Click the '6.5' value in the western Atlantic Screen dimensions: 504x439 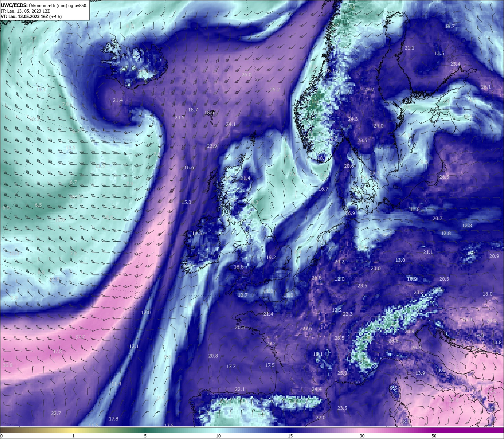click(38, 205)
